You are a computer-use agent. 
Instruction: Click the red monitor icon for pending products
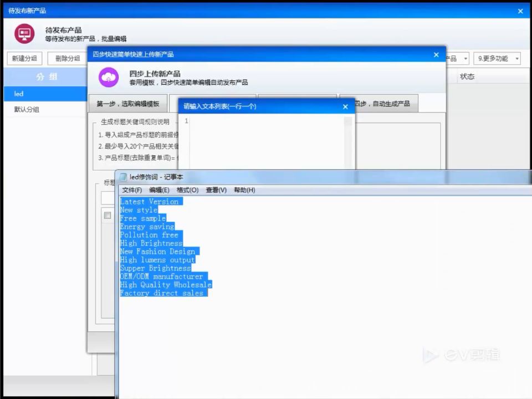24,34
